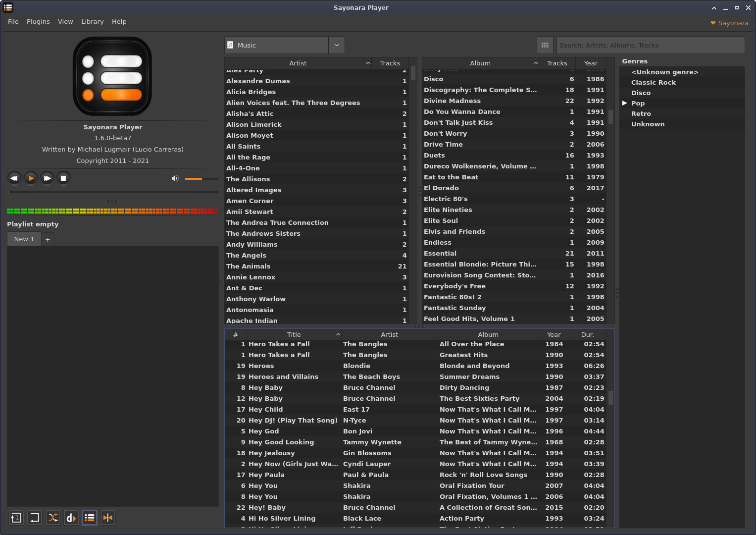Sort albums by the Album column header
The width and height of the screenshot is (756, 535).
(x=480, y=63)
